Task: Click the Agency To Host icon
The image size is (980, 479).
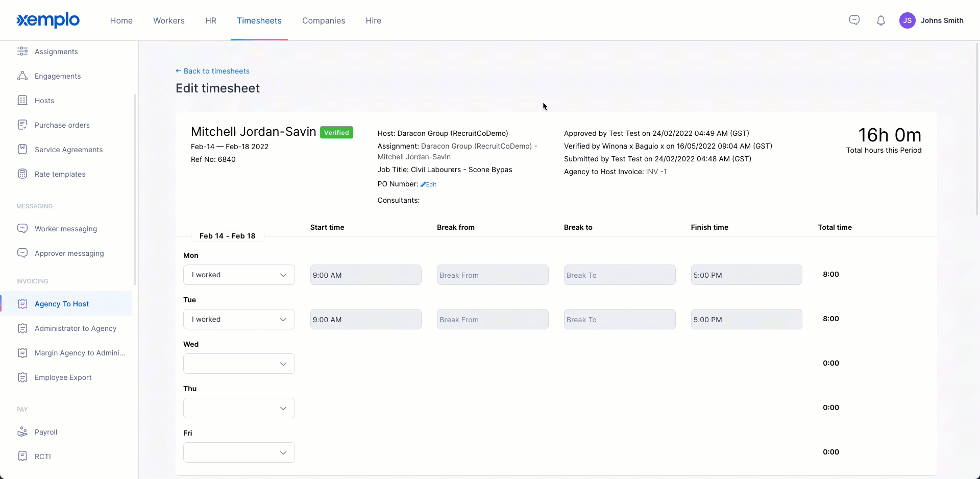Action: pos(22,304)
